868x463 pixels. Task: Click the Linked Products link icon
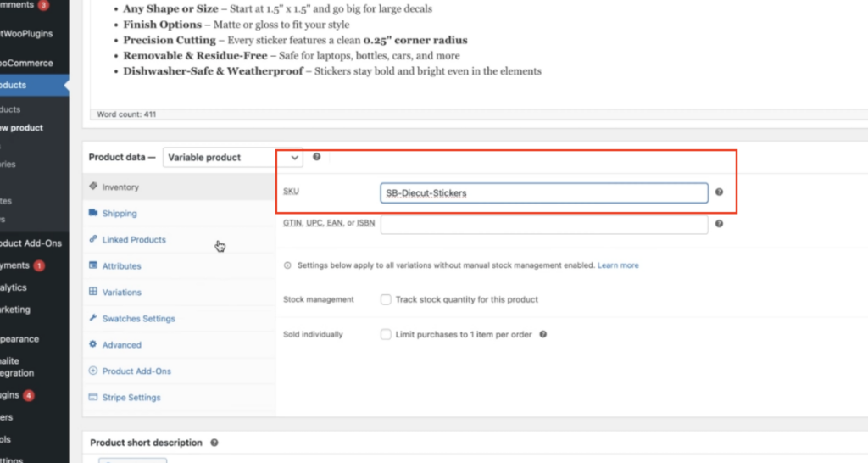[x=93, y=240]
